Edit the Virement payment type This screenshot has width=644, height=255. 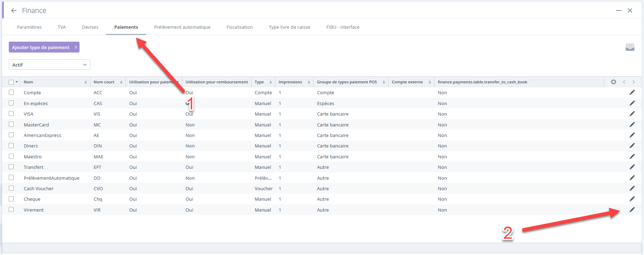tap(632, 210)
